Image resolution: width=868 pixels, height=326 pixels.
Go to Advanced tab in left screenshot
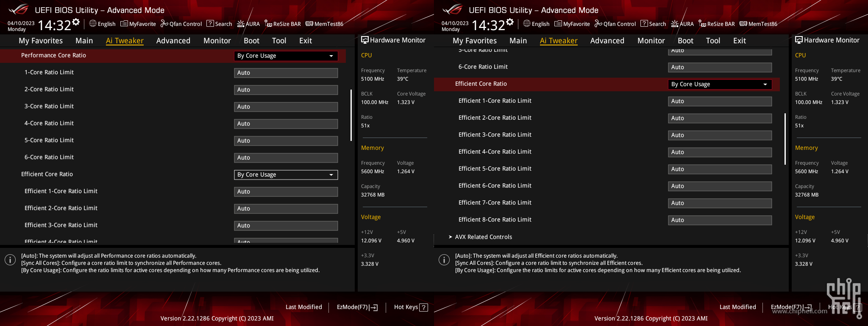click(x=173, y=41)
